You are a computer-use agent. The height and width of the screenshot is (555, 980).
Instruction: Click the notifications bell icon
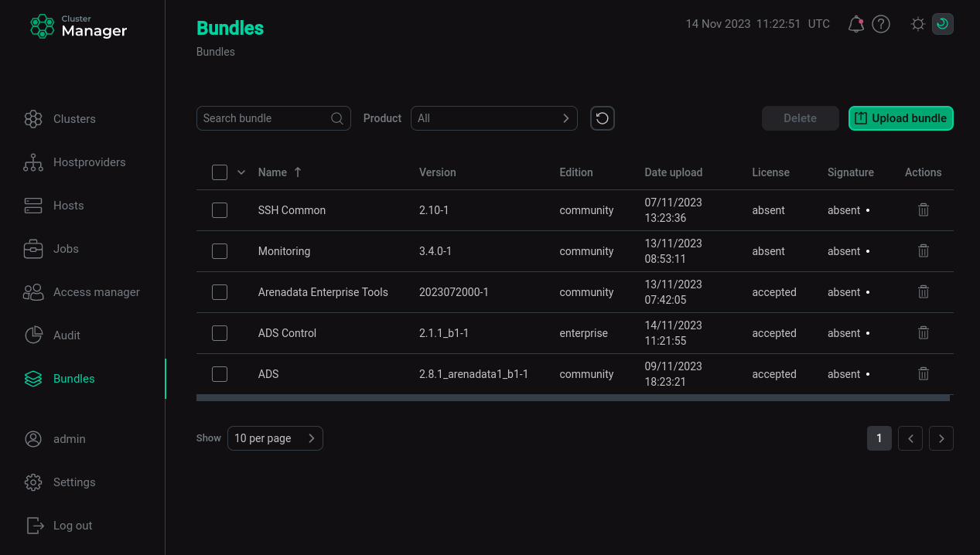855,24
